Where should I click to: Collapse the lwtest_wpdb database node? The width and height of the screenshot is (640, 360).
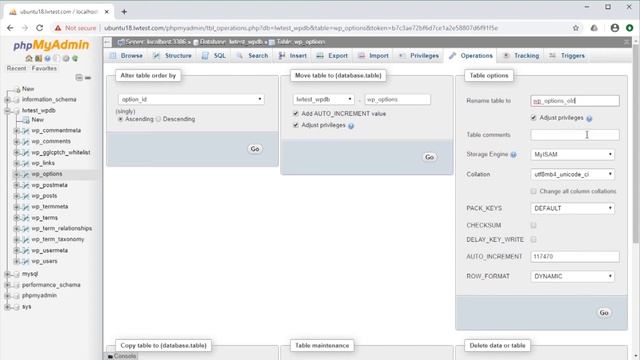(x=7, y=111)
